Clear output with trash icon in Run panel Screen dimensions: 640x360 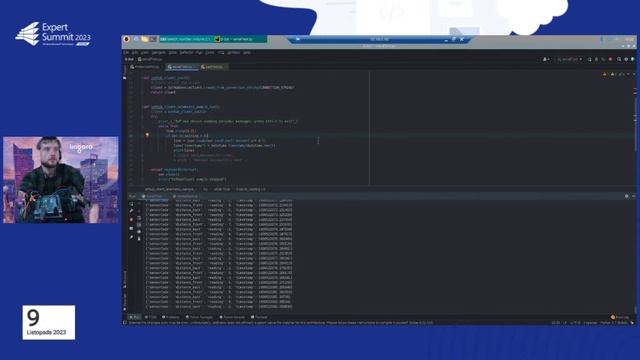click(139, 239)
